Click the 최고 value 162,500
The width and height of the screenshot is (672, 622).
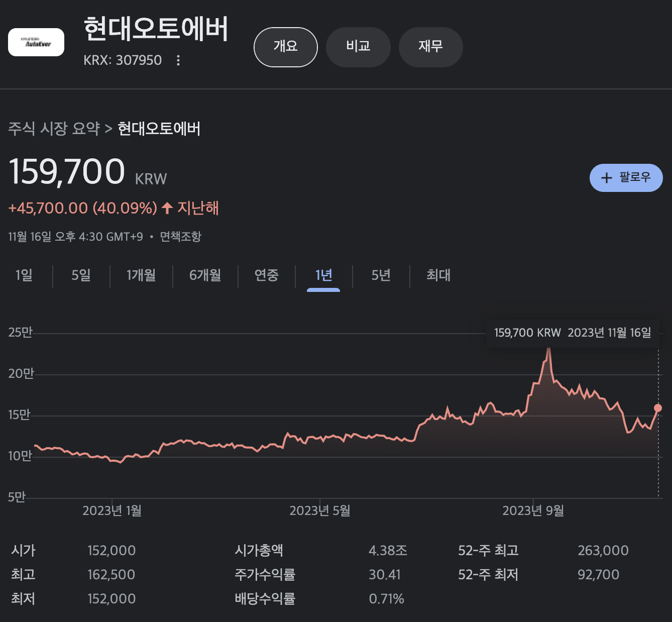tap(111, 575)
